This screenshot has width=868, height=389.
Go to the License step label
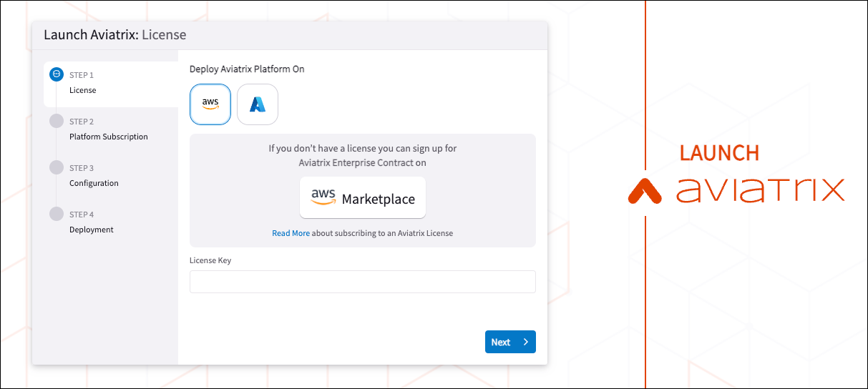(83, 90)
